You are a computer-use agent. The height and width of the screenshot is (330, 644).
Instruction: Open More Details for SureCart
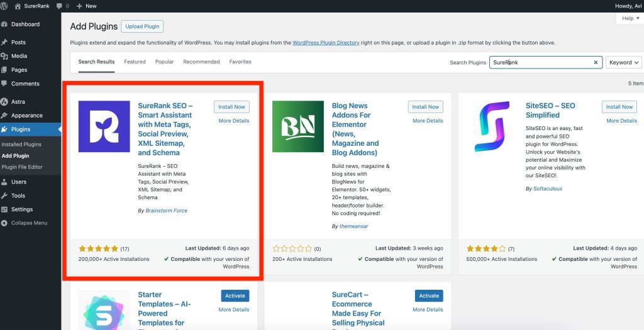(428, 309)
